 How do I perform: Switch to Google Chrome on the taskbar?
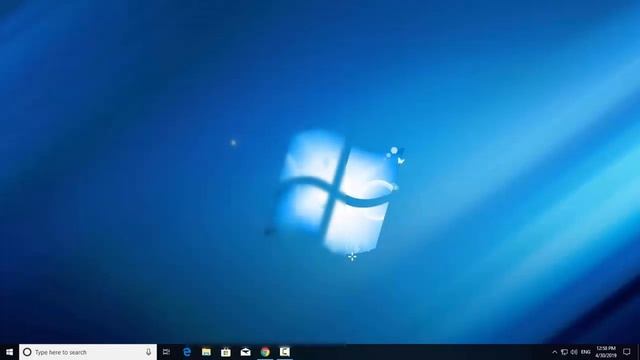tap(265, 352)
